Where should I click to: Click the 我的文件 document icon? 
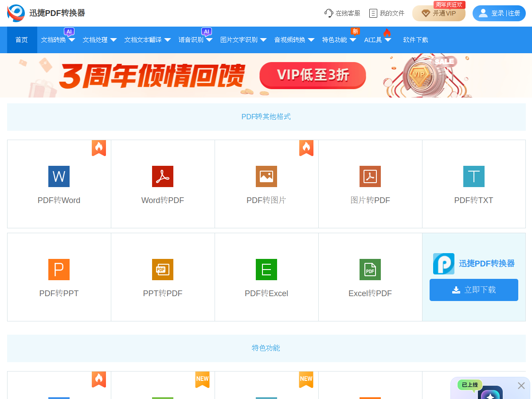click(373, 13)
